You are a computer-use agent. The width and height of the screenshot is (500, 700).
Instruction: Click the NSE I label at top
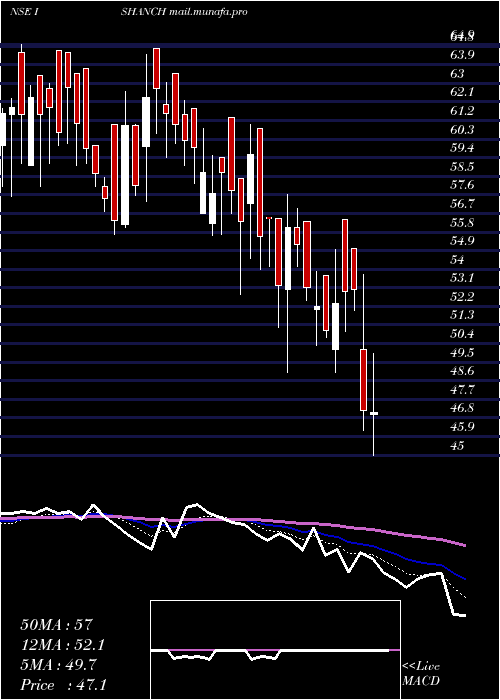pyautogui.click(x=23, y=12)
